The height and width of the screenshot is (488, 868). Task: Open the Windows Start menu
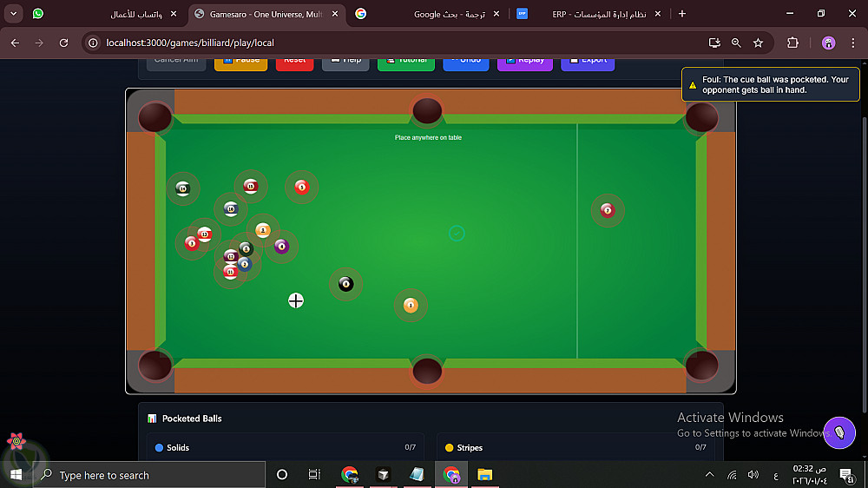(x=16, y=475)
